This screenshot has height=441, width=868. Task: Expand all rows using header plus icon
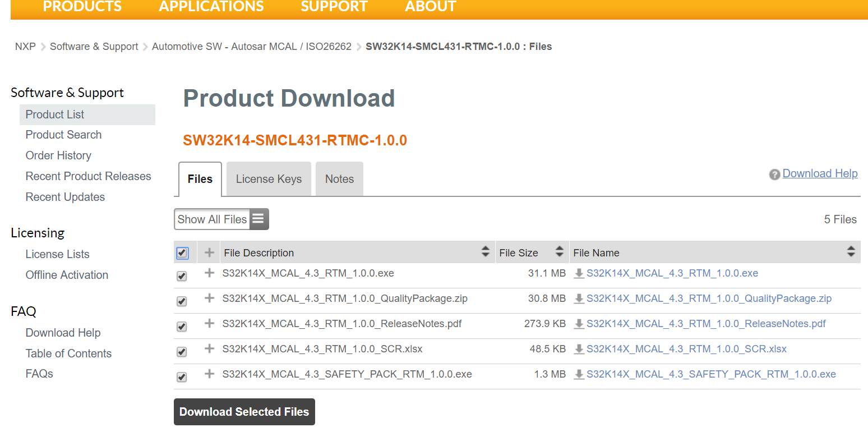[x=209, y=252]
